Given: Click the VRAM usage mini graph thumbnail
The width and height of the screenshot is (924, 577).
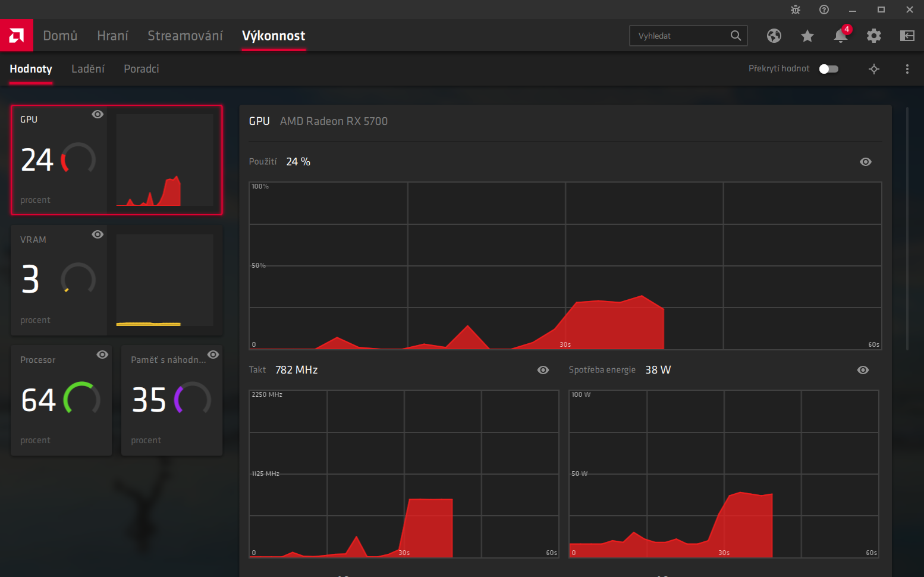Looking at the screenshot, I should pyautogui.click(x=165, y=280).
